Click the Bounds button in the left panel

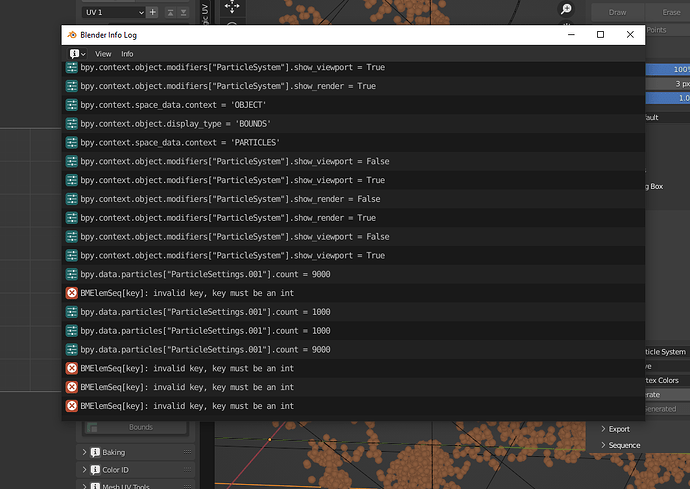(x=136, y=427)
